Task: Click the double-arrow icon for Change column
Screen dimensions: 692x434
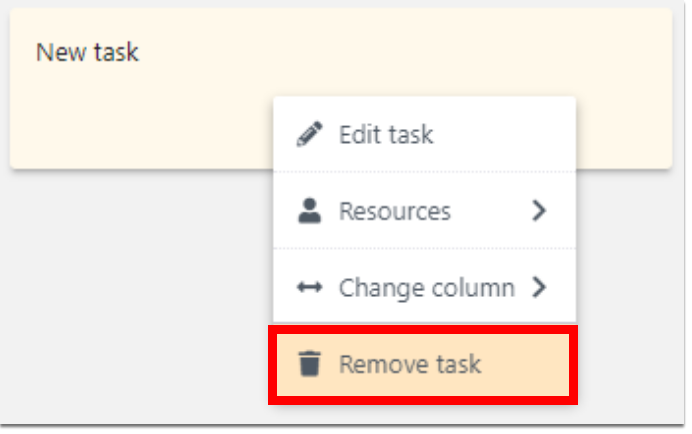Action: pyautogui.click(x=309, y=287)
